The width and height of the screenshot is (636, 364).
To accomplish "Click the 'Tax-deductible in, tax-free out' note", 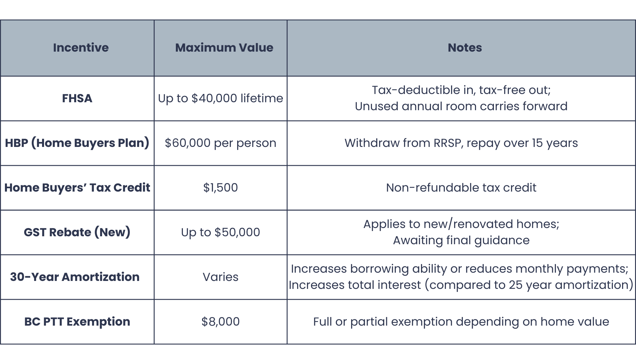I will [461, 90].
